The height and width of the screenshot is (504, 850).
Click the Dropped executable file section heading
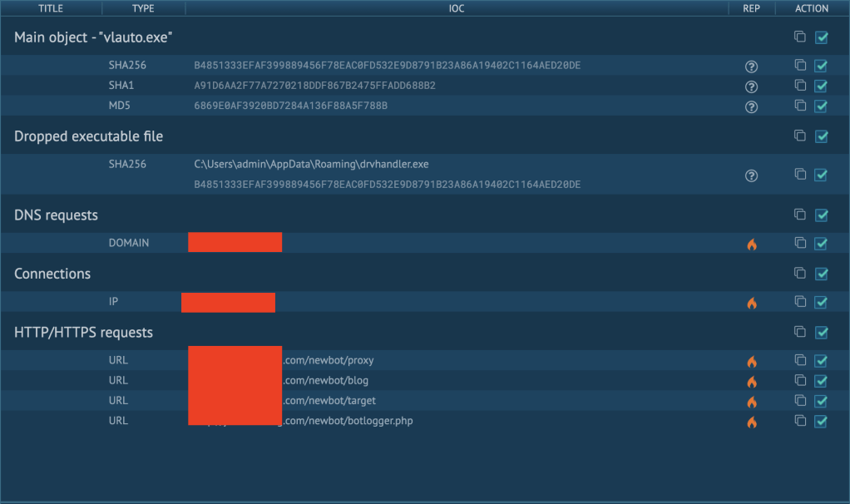coord(88,136)
